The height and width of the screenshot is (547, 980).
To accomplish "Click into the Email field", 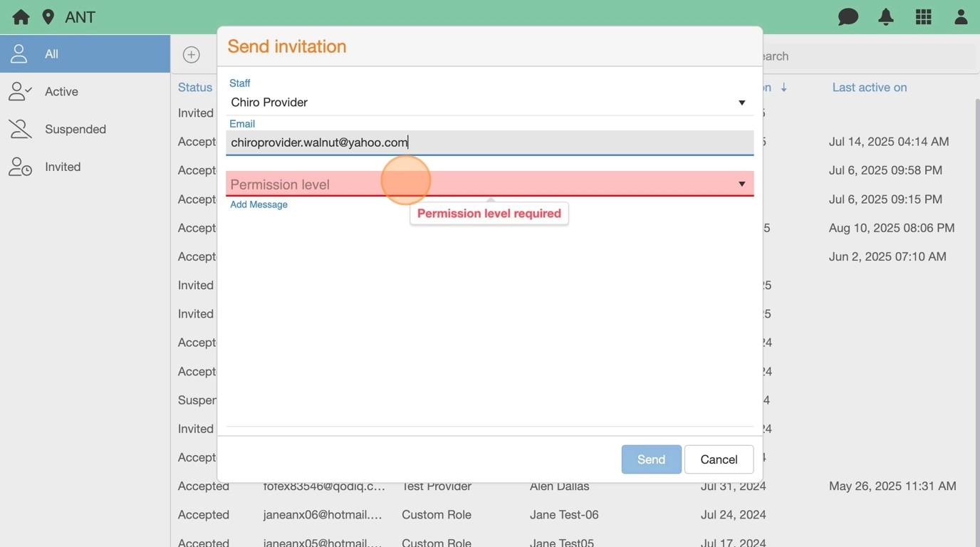I will click(x=489, y=142).
